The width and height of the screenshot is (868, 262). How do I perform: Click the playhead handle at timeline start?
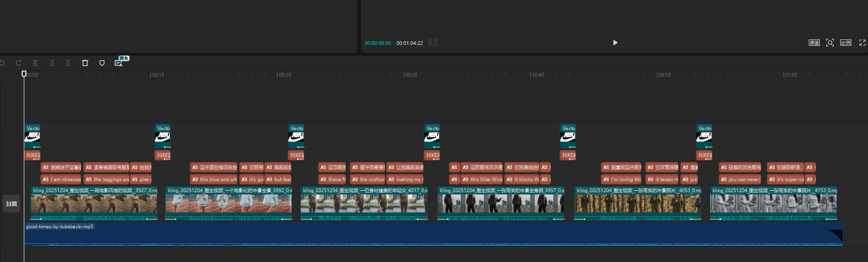(x=24, y=74)
